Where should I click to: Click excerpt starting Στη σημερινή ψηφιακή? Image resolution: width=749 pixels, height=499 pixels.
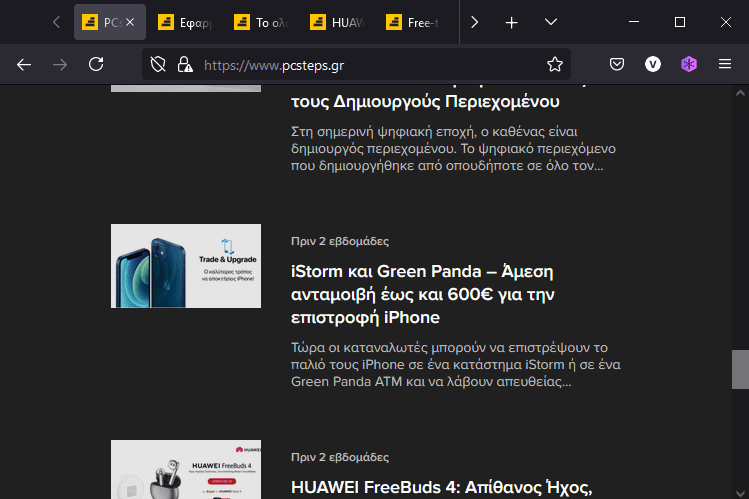(x=453, y=149)
